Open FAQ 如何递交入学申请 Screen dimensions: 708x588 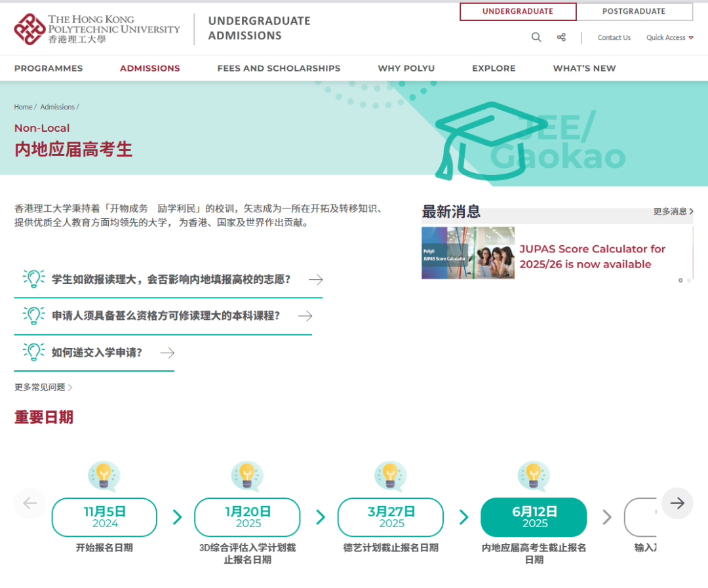(97, 353)
